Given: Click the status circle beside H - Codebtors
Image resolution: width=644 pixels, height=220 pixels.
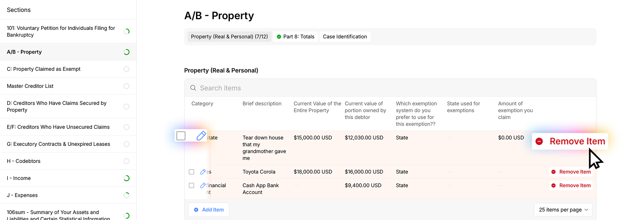Looking at the screenshot, I should [x=126, y=161].
